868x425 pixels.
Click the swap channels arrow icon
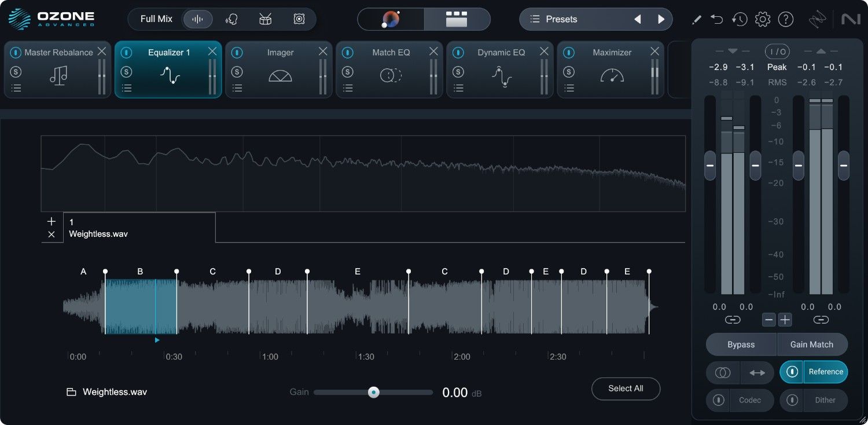(x=757, y=373)
